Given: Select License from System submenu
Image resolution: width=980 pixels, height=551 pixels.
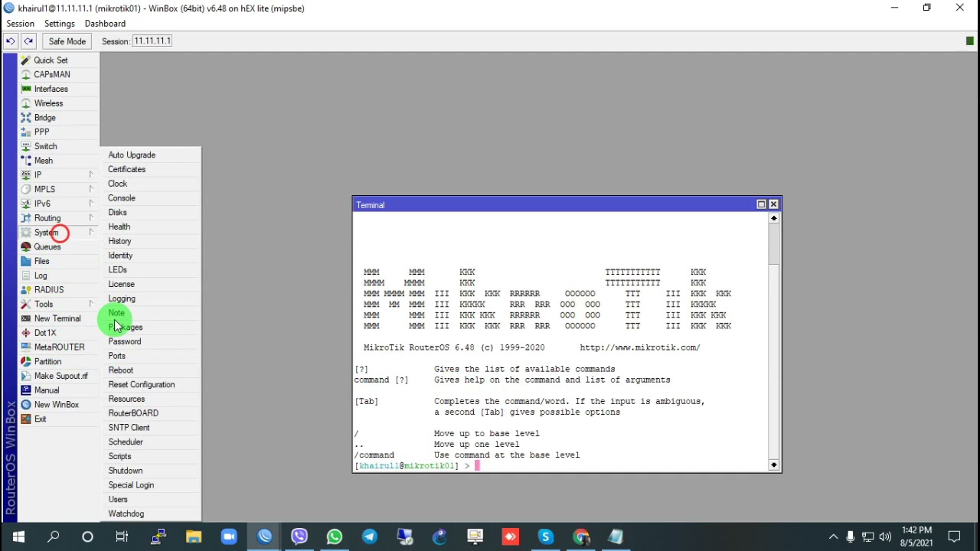Looking at the screenshot, I should coord(121,284).
